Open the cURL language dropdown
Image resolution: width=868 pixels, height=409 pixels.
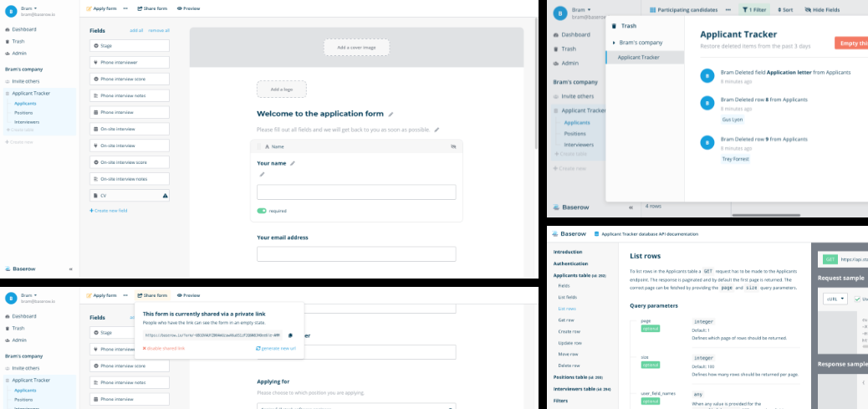point(836,299)
